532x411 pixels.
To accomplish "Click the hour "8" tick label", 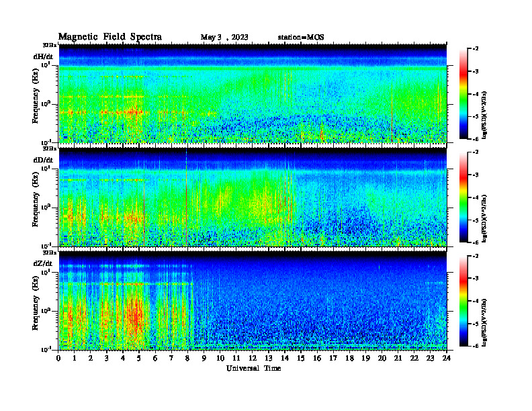I will pos(187,358).
